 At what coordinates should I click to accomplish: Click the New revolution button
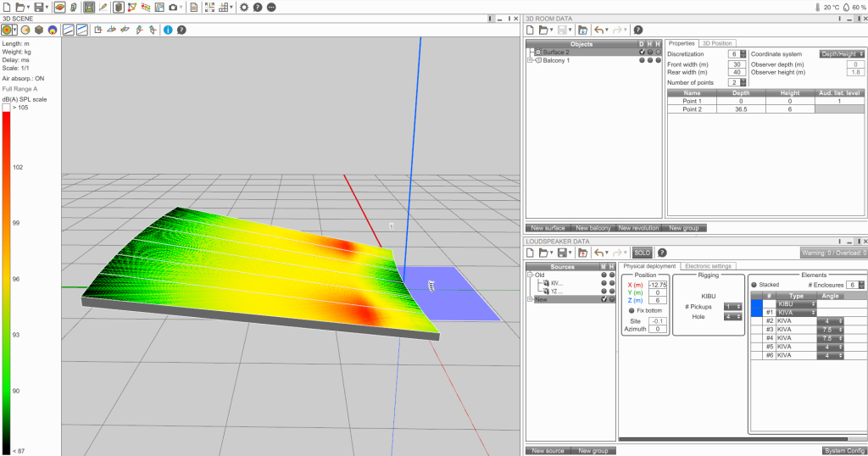638,228
